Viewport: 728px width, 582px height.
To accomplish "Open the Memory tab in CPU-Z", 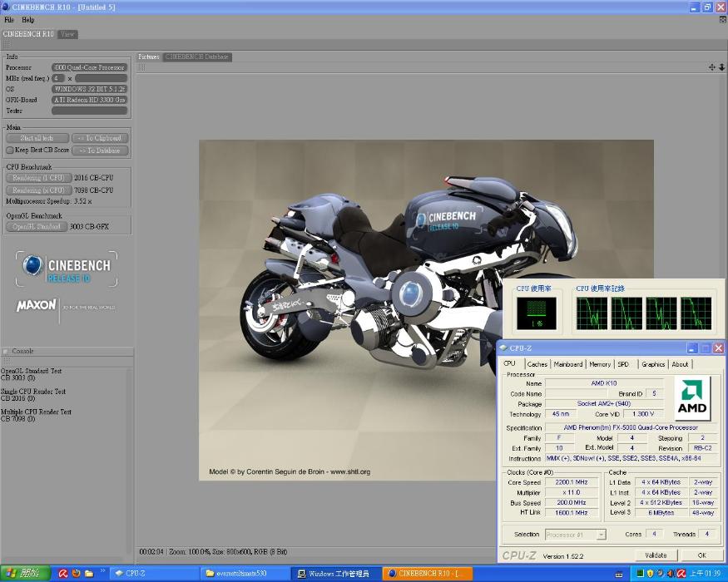I will 600,364.
